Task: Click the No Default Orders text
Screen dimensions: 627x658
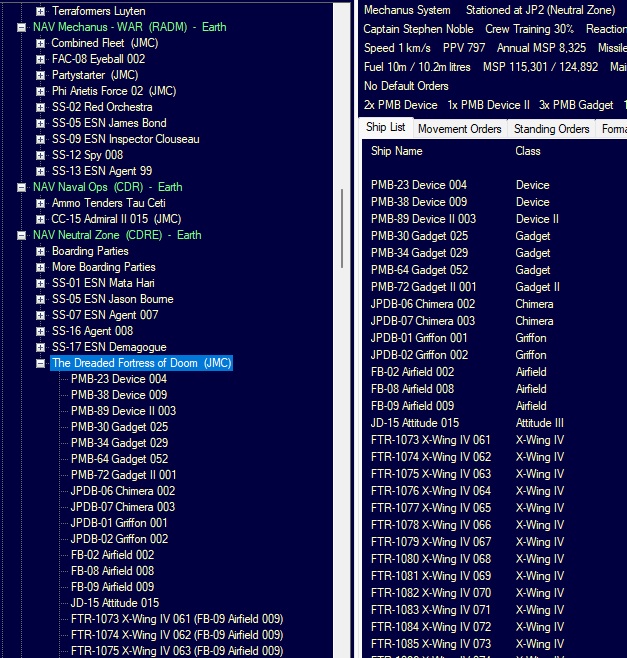Action: click(x=406, y=86)
